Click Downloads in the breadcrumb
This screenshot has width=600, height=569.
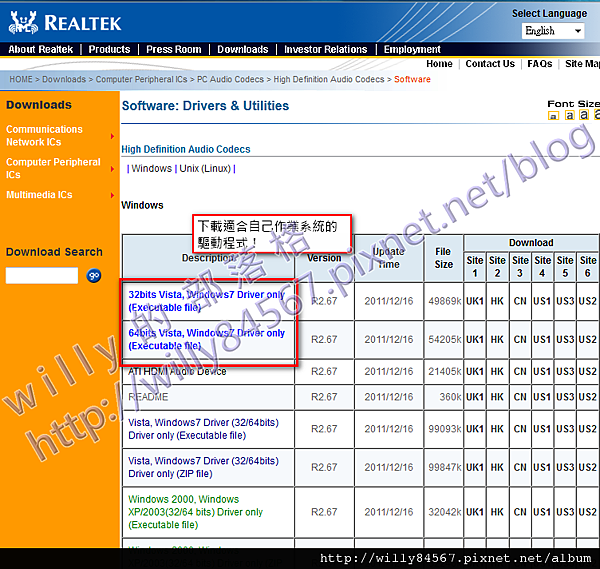[64, 79]
